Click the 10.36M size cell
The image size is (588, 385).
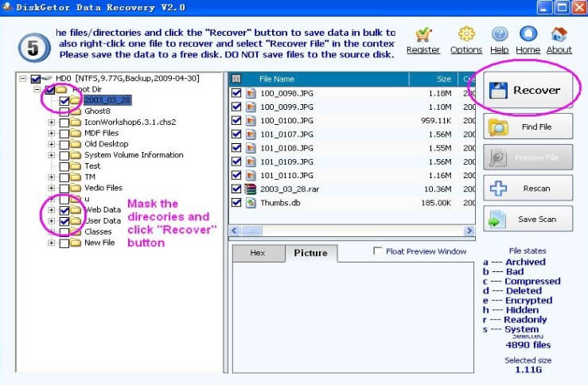[438, 189]
